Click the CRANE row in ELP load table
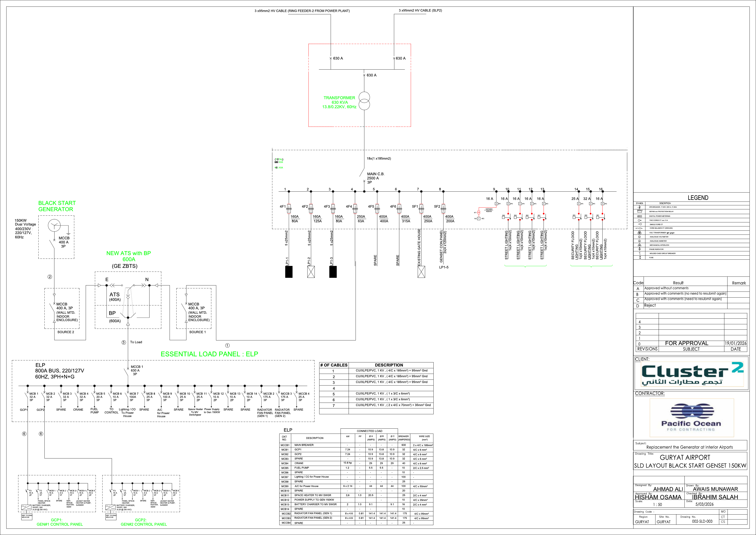The width and height of the screenshot is (756, 535). coord(356,463)
